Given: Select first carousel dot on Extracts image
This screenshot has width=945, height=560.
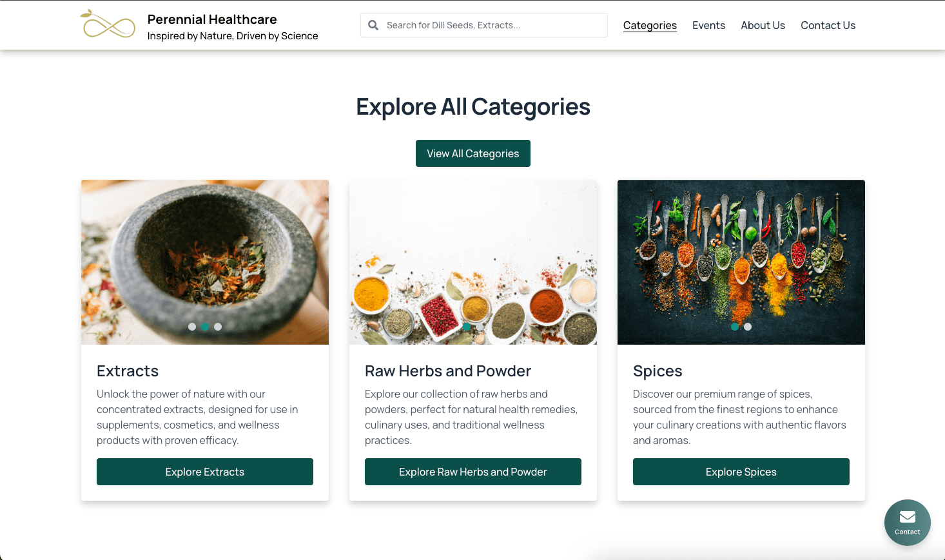Looking at the screenshot, I should tap(192, 327).
